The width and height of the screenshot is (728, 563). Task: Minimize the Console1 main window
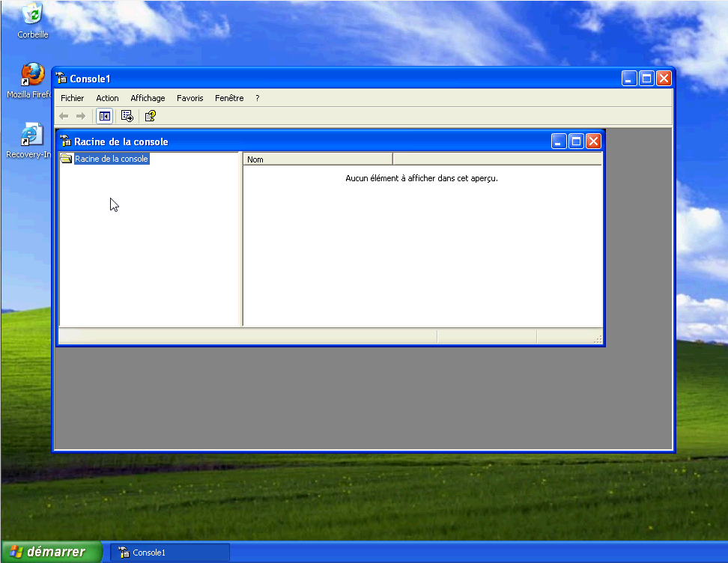point(629,79)
